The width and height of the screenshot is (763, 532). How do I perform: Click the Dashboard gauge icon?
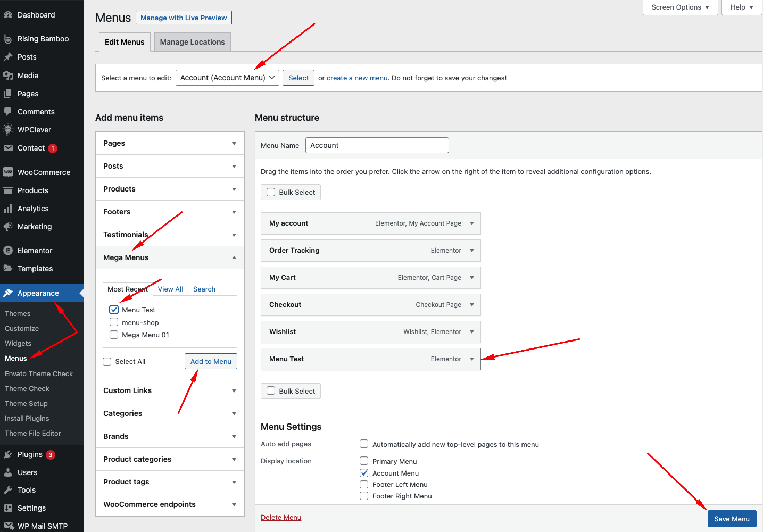tap(8, 15)
